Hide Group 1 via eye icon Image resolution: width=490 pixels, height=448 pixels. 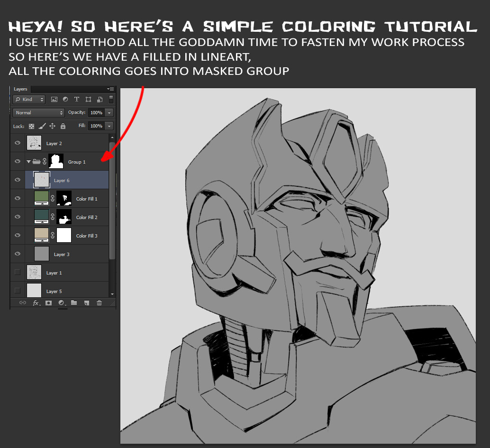18,161
